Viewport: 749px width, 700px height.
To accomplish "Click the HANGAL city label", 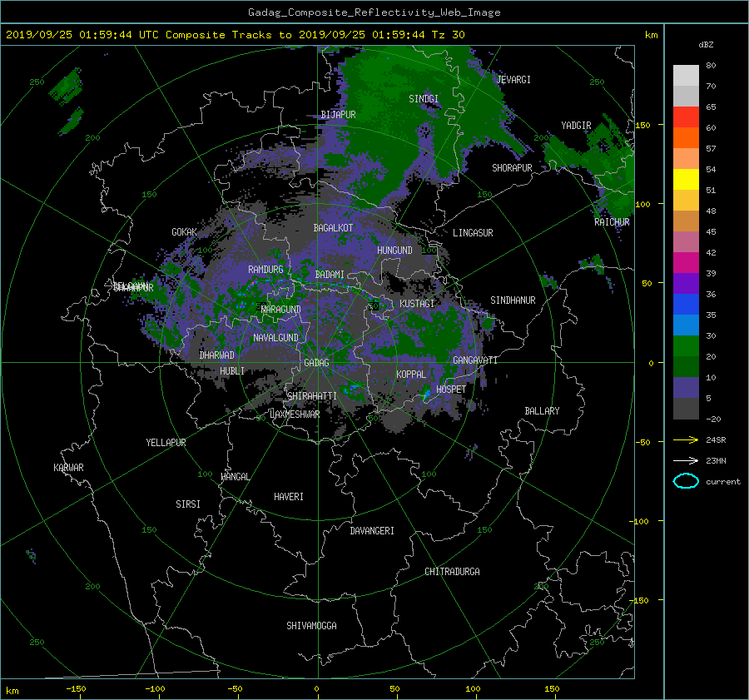I will point(235,477).
